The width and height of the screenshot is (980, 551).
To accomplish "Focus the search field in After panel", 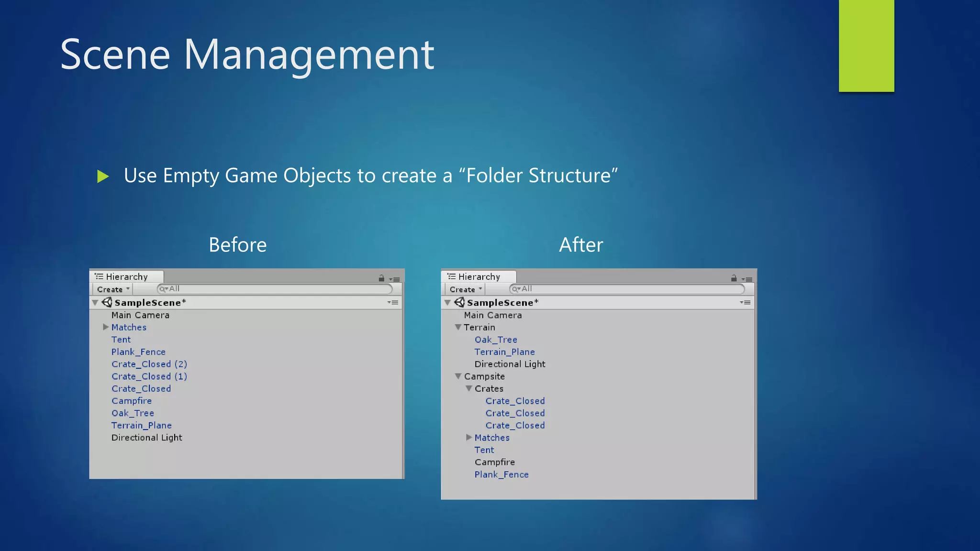I will coord(627,289).
